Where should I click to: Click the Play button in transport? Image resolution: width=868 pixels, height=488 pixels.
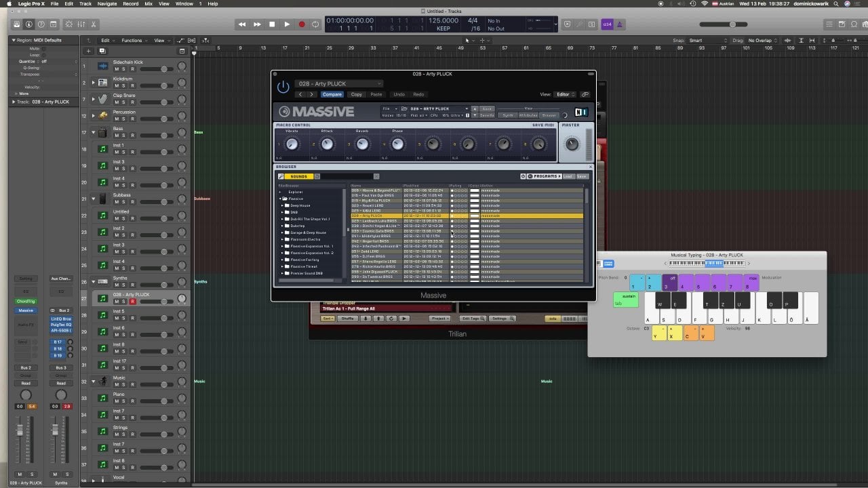tap(287, 24)
